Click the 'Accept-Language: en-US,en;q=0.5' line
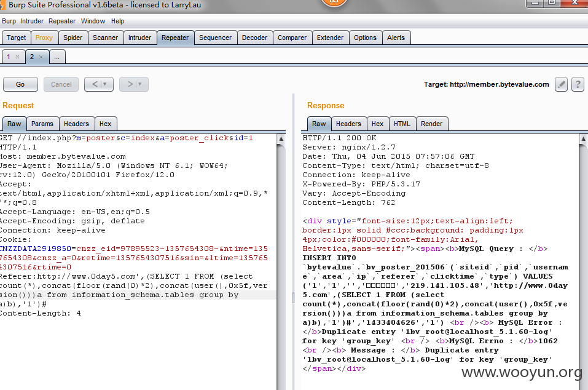Viewport: 588px width, 390px height. coord(75,212)
